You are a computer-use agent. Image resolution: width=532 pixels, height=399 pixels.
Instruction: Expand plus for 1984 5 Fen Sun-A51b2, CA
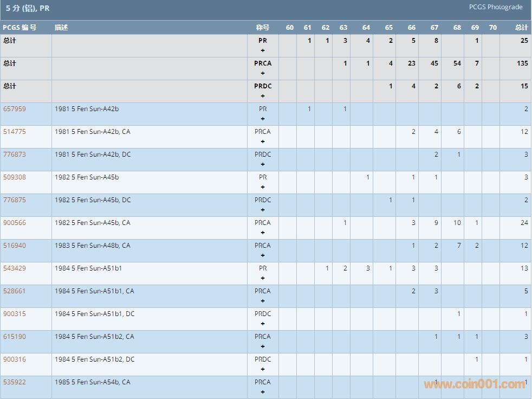263,346
